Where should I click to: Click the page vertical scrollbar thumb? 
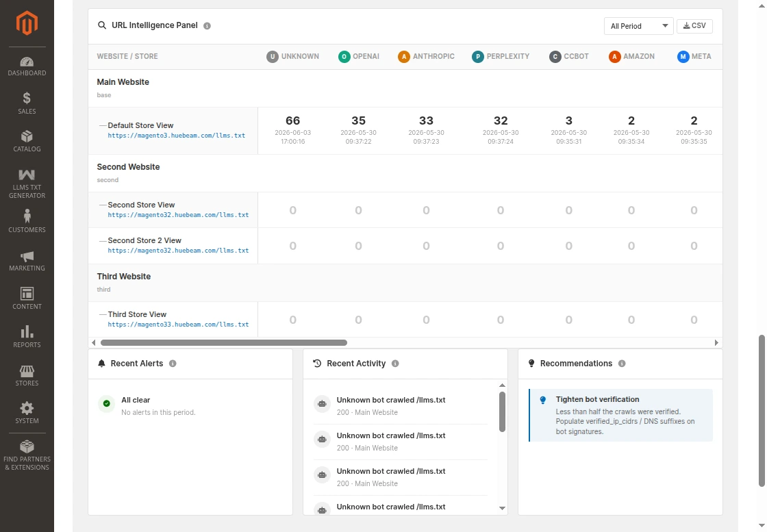point(761,411)
